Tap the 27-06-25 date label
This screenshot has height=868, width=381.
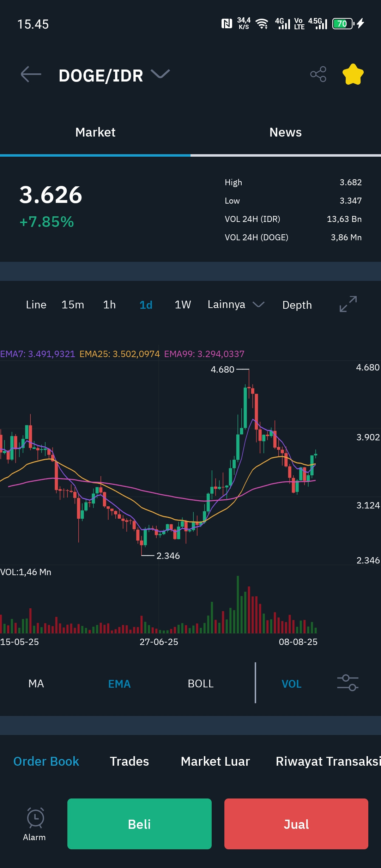159,642
